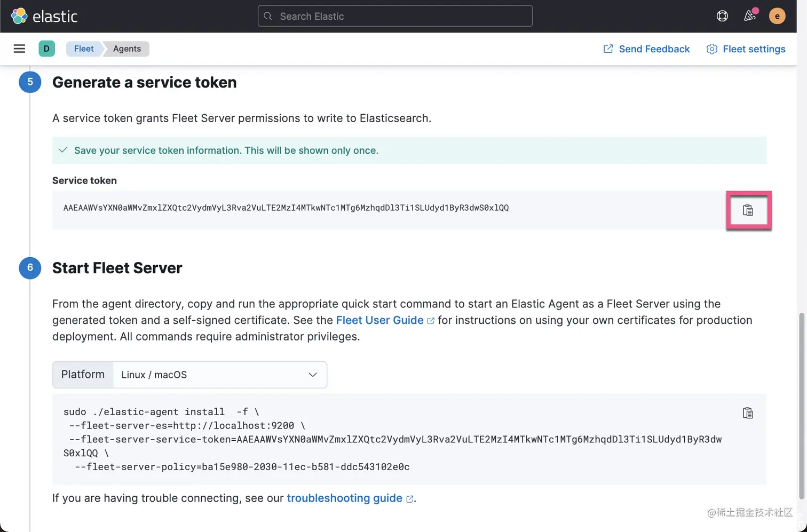
Task: Open the troubleshooting guide link
Action: click(344, 498)
